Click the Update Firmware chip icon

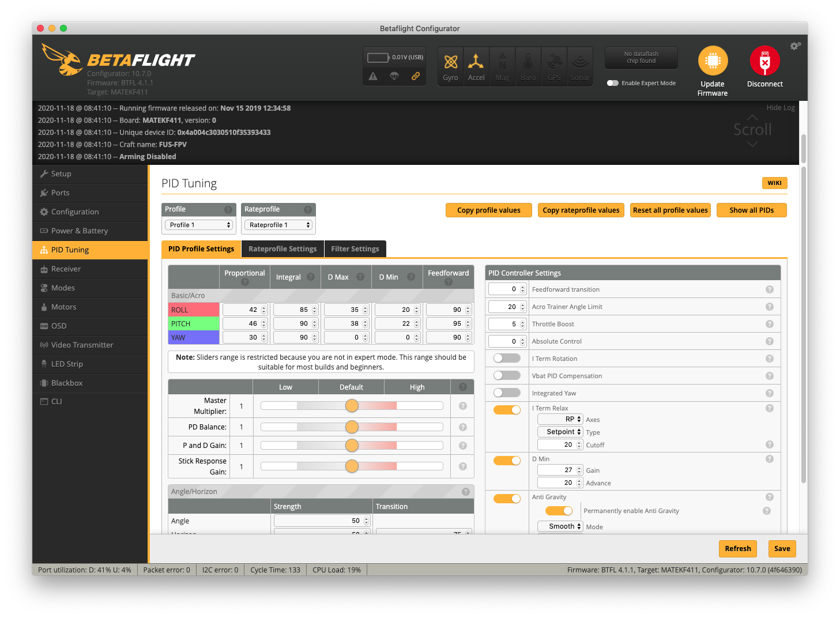point(713,61)
